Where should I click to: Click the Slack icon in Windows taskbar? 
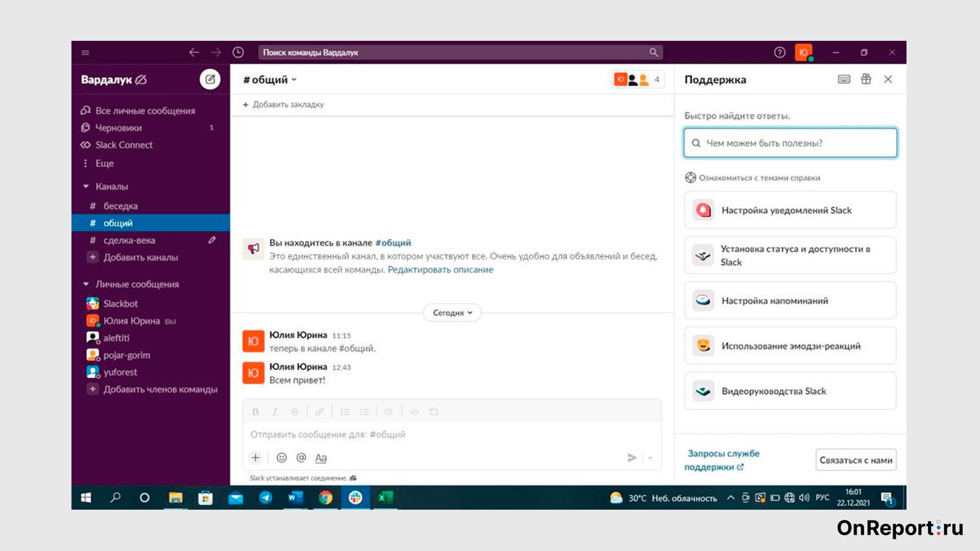tap(355, 498)
